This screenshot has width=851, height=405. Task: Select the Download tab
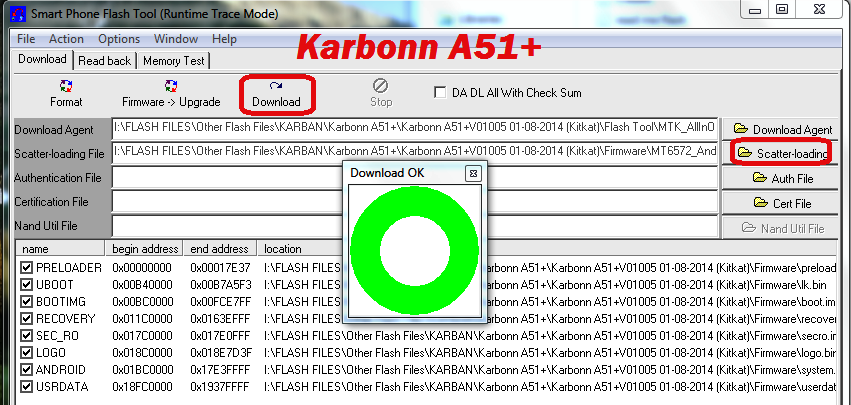click(42, 59)
